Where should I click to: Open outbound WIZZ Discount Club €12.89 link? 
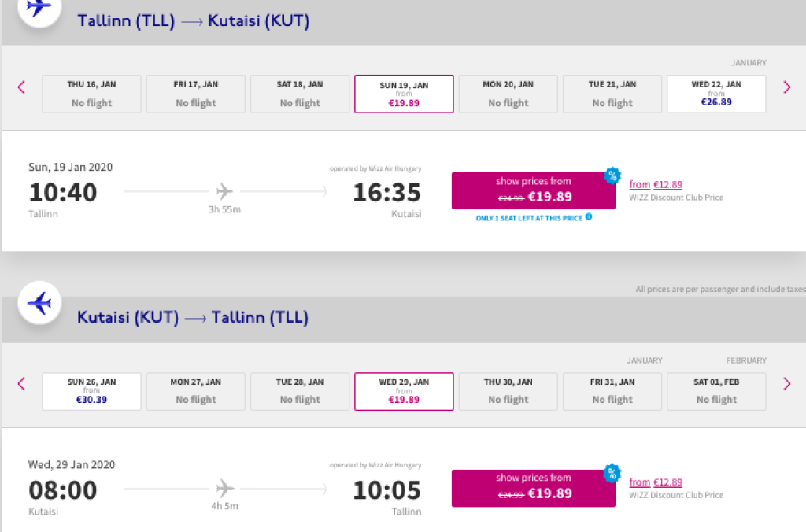656,185
